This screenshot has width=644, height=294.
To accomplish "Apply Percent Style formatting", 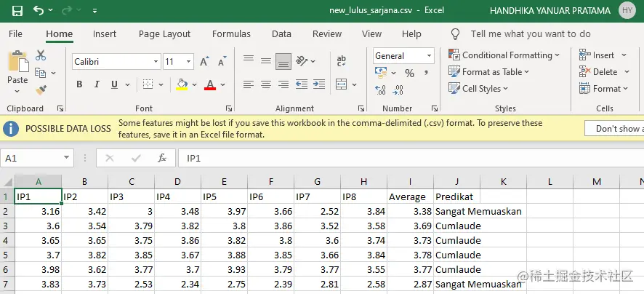I will (409, 73).
